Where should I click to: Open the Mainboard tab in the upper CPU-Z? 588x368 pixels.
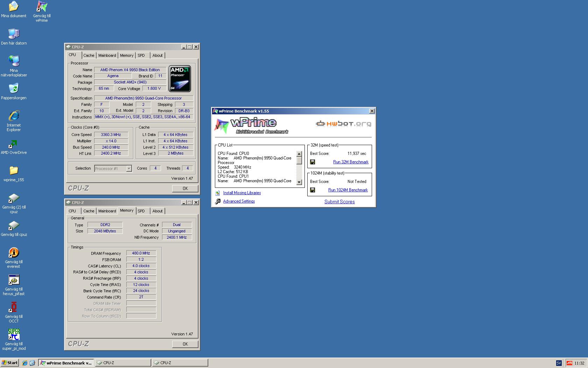tap(107, 55)
